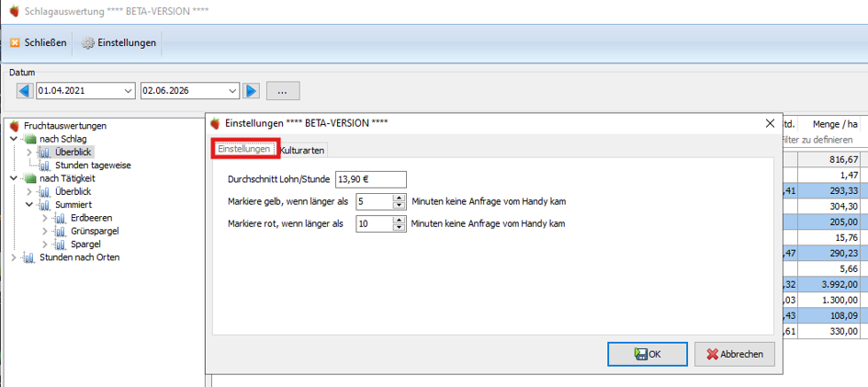
Task: Click the Schließen toolbar icon
Action: pos(15,42)
